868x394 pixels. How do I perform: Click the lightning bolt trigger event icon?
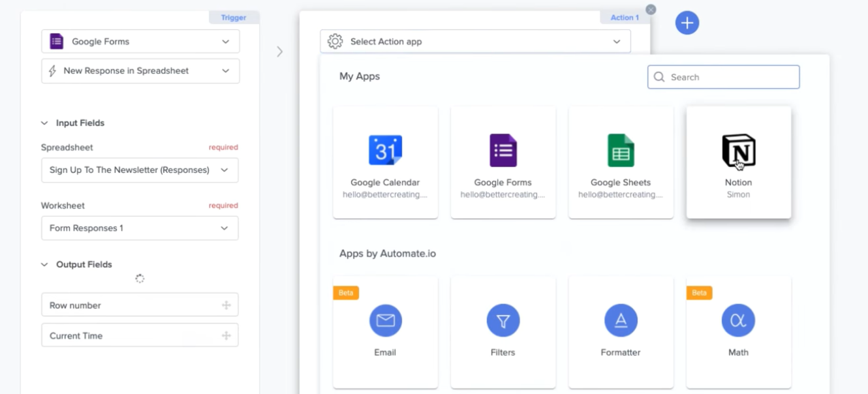54,70
